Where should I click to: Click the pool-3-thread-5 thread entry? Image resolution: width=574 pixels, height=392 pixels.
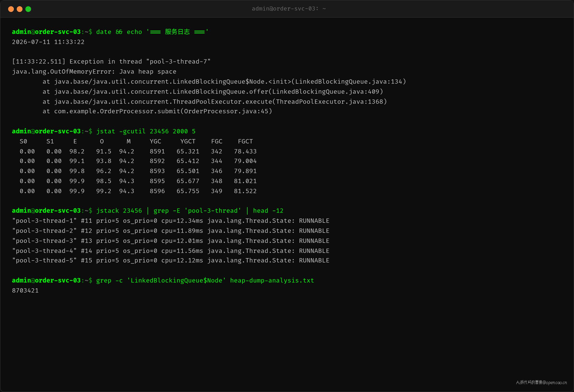[x=171, y=261]
